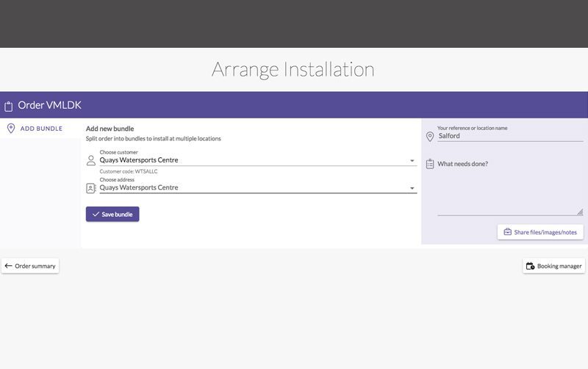This screenshot has width=588, height=369.
Task: Click the checkmark icon on Save bundle
Action: pyautogui.click(x=96, y=214)
